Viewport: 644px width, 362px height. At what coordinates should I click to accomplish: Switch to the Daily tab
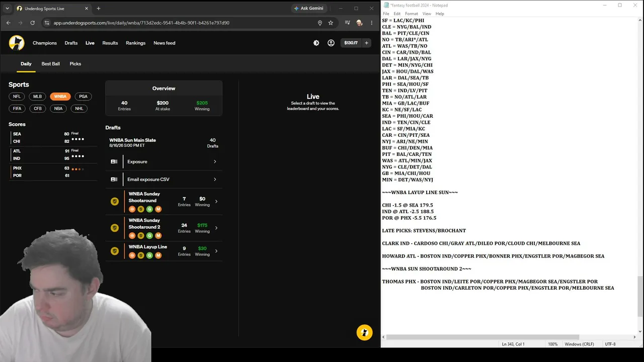click(26, 64)
